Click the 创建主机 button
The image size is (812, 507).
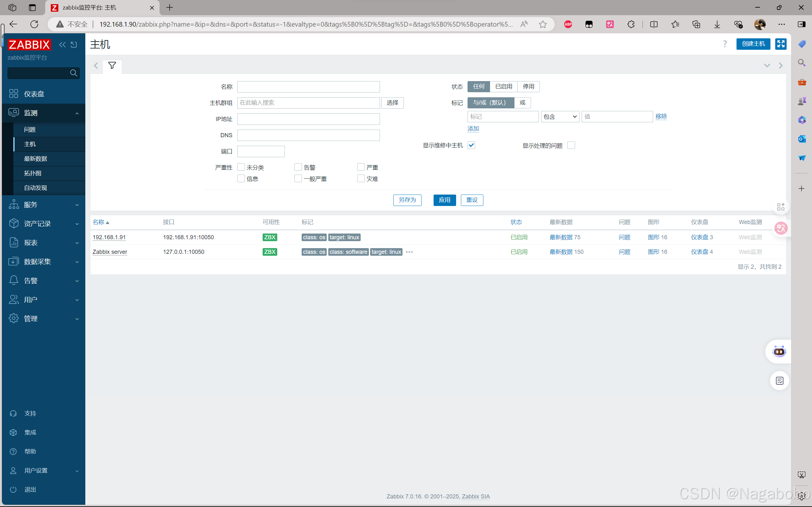coord(753,44)
